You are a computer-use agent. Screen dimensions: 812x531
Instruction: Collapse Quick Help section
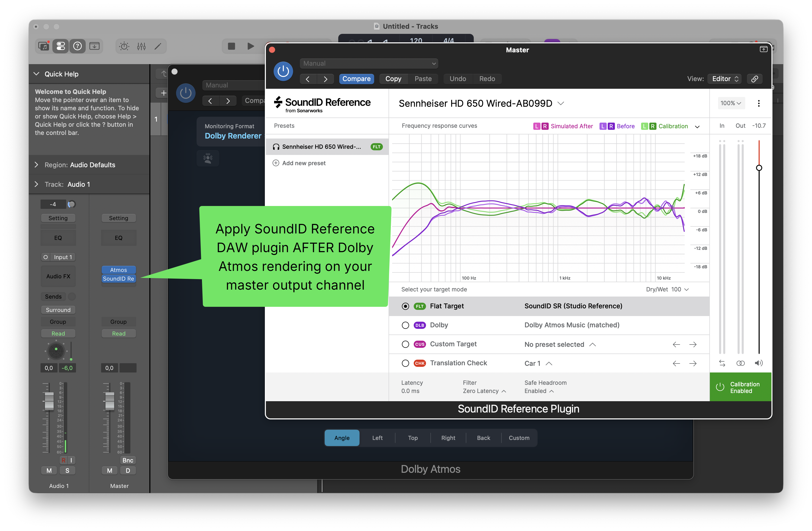click(36, 74)
